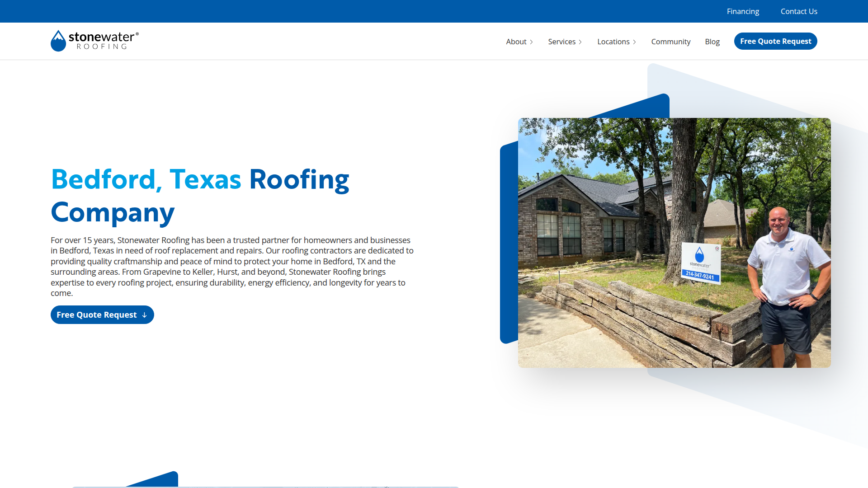Click the header Free Quote Request button
This screenshot has width=868, height=488.
pyautogui.click(x=776, y=41)
